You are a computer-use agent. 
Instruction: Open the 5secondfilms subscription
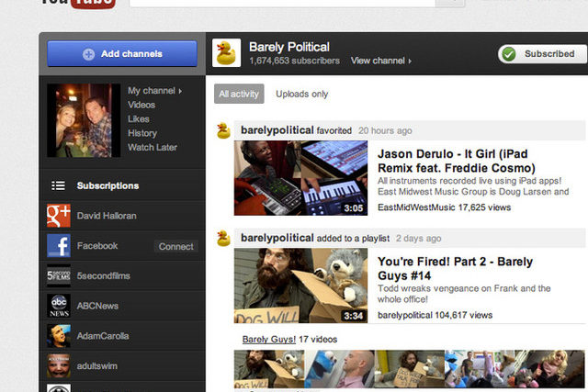[103, 275]
